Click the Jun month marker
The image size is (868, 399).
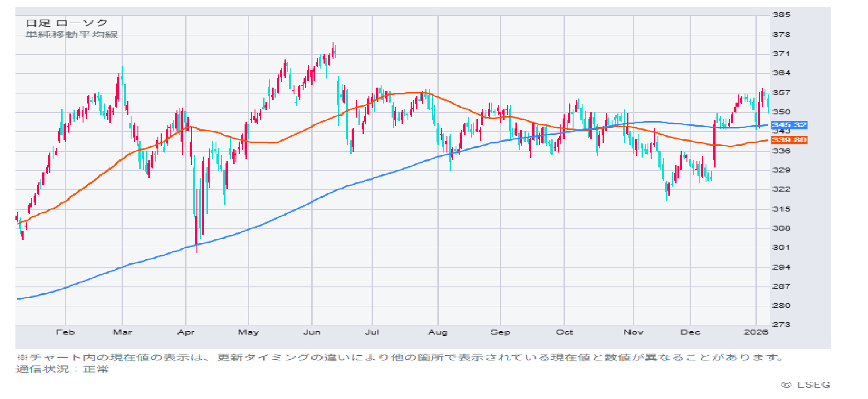(x=312, y=332)
